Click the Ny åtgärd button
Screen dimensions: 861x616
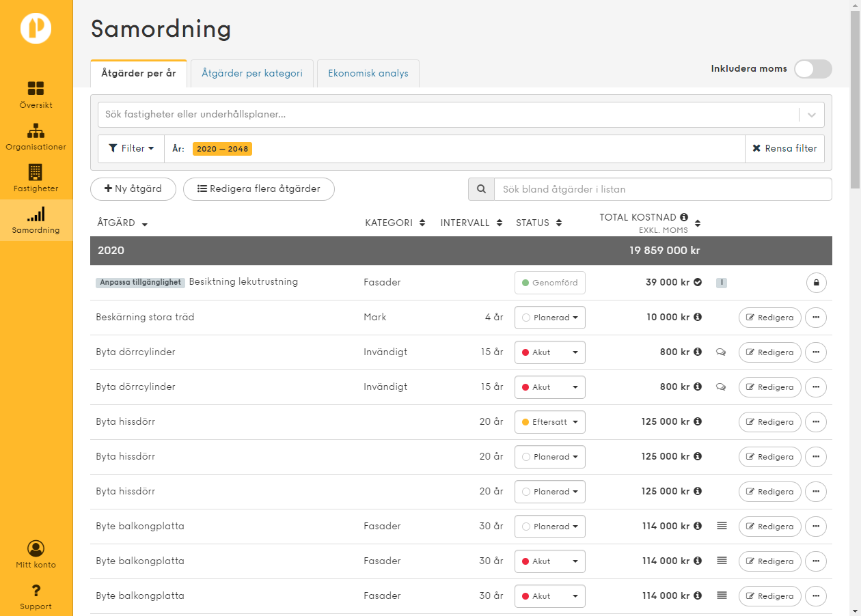[133, 189]
